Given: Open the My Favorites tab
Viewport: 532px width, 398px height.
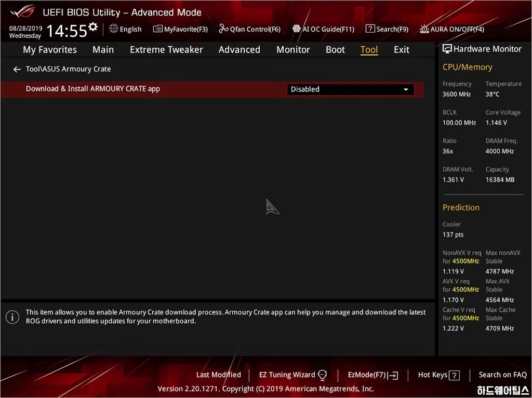Looking at the screenshot, I should click(x=50, y=49).
